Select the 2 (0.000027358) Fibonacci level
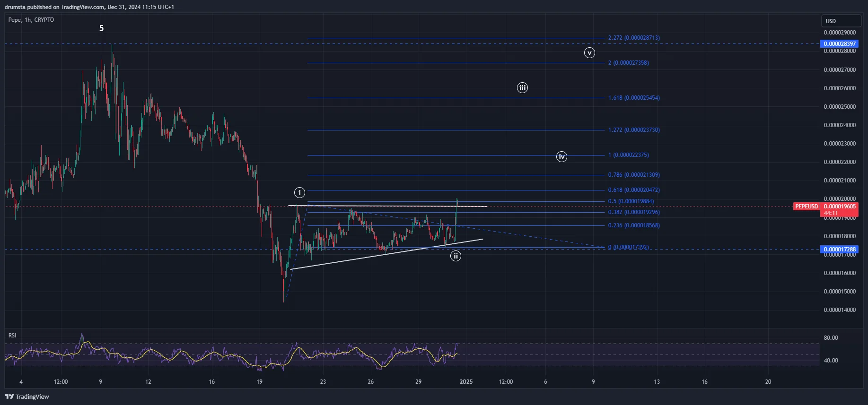The width and height of the screenshot is (868, 405). [628, 63]
